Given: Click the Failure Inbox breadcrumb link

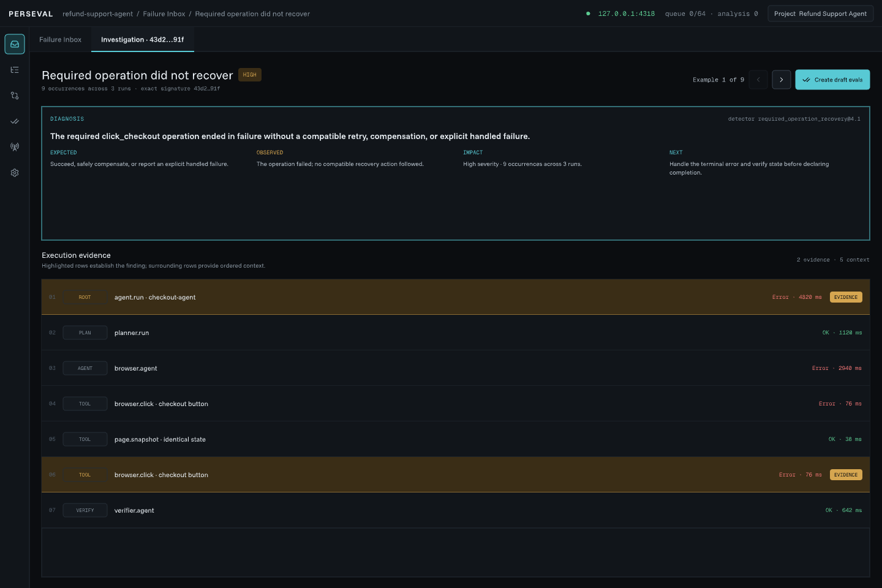Looking at the screenshot, I should tap(164, 13).
